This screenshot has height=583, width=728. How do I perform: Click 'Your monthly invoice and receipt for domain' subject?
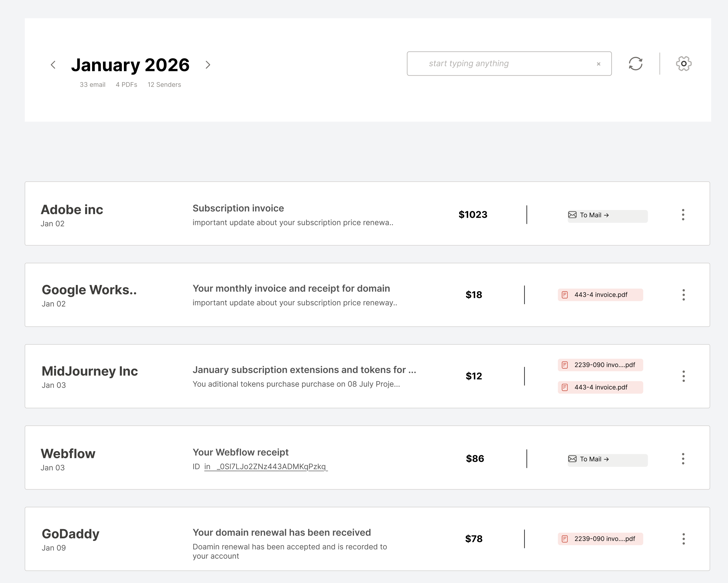[291, 288]
